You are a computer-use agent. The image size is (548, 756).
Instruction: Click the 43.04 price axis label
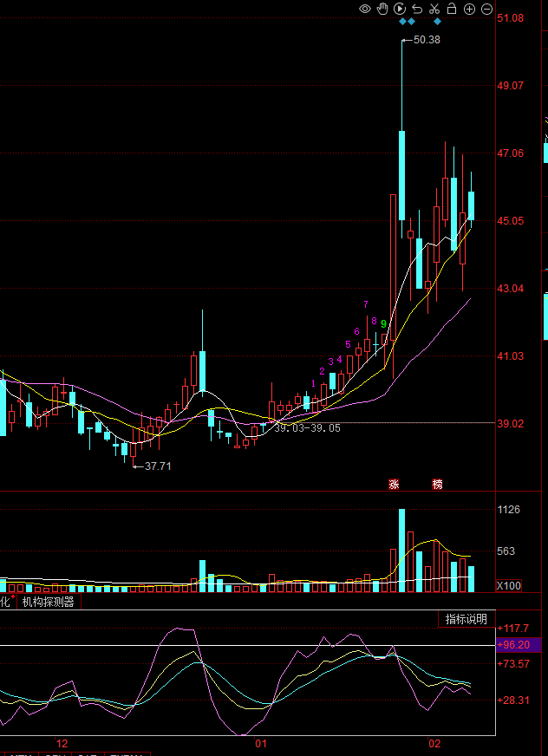coord(511,289)
